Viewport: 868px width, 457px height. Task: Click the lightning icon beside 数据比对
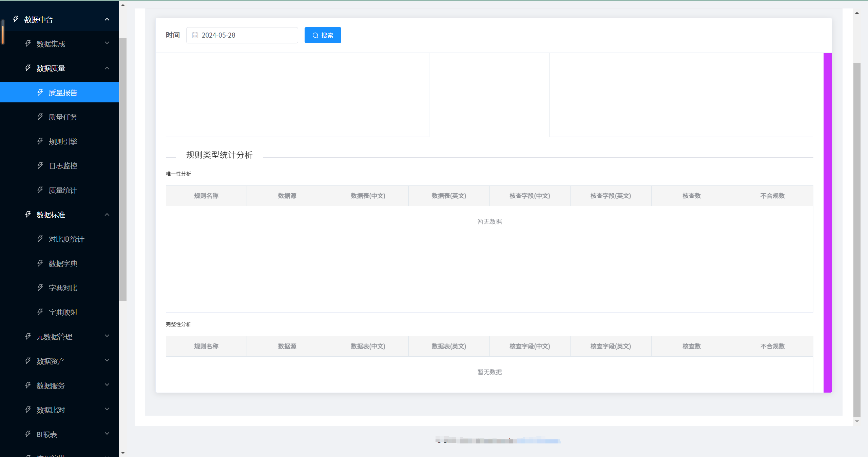click(x=28, y=410)
